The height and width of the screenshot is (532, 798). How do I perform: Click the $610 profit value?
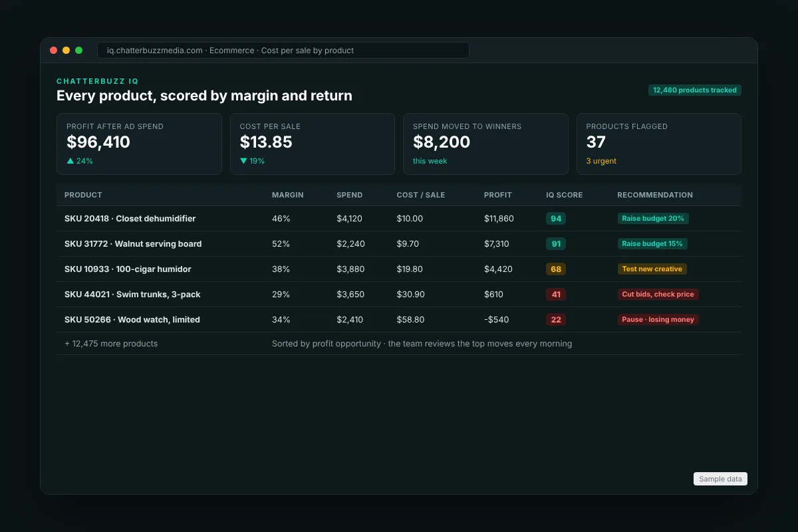point(493,295)
